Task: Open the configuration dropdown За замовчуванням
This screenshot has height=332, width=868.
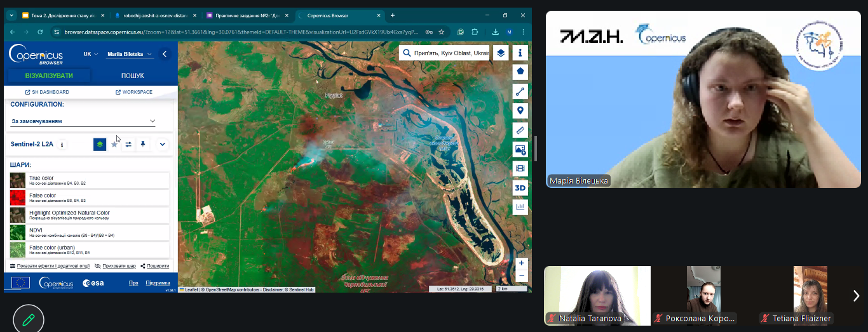Action: (x=83, y=121)
